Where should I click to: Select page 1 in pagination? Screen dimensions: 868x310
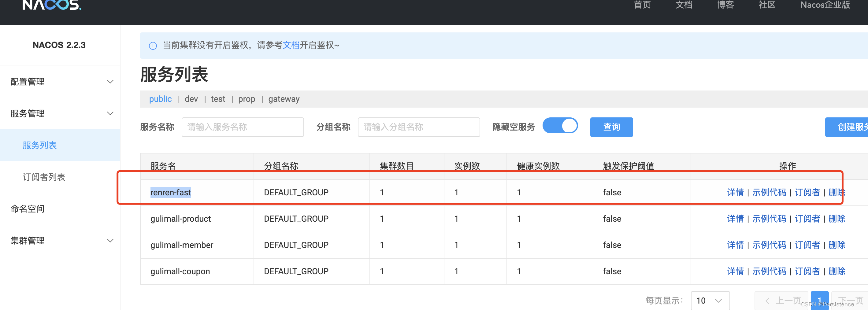pyautogui.click(x=819, y=300)
